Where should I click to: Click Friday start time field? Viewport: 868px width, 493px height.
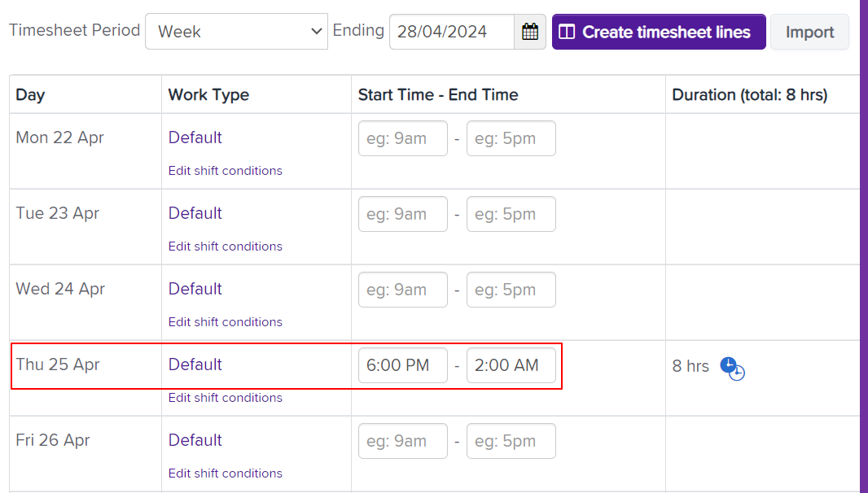402,441
